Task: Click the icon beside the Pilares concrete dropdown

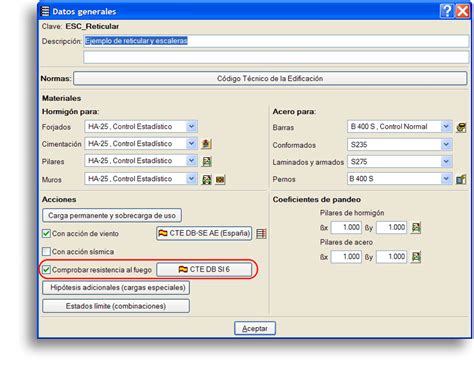Action: (x=207, y=162)
